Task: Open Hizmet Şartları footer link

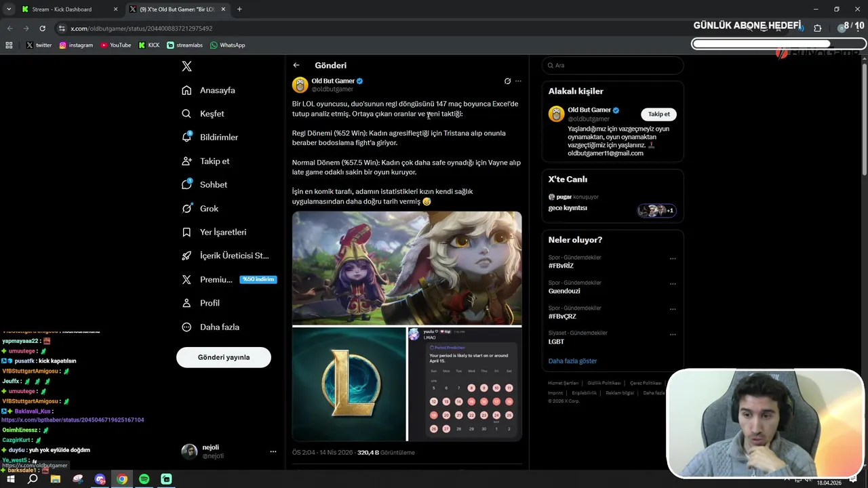Action: 563,383
